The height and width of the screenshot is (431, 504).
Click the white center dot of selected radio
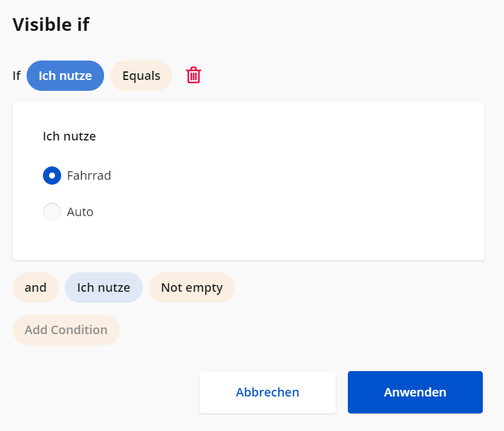[52, 176]
